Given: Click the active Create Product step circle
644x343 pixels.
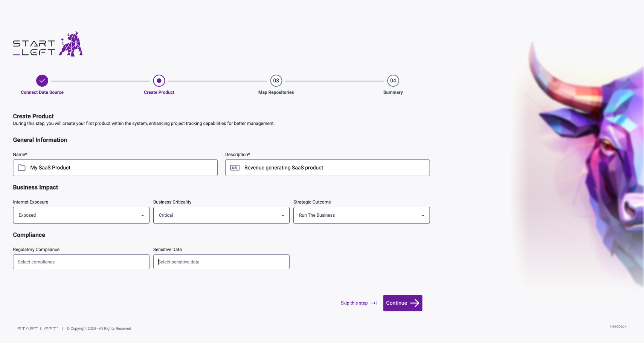Looking at the screenshot, I should pyautogui.click(x=159, y=80).
